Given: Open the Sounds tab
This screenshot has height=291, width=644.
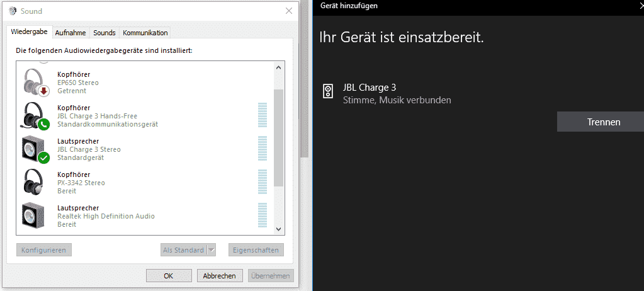Looking at the screenshot, I should [x=105, y=33].
